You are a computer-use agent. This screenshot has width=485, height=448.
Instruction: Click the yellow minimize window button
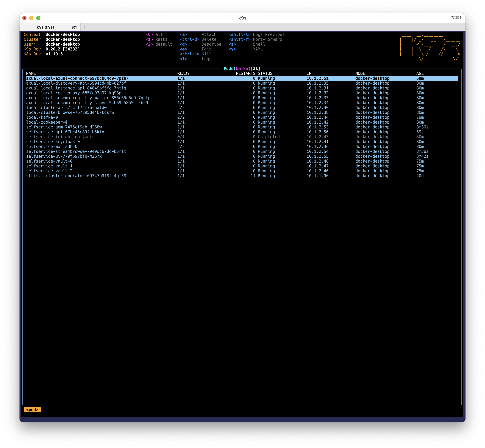[31, 18]
